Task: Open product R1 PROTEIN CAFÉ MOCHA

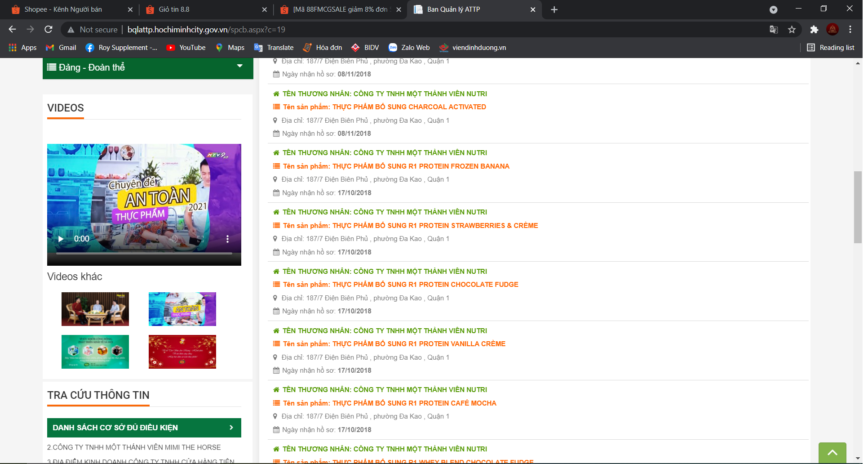Action: [x=390, y=403]
